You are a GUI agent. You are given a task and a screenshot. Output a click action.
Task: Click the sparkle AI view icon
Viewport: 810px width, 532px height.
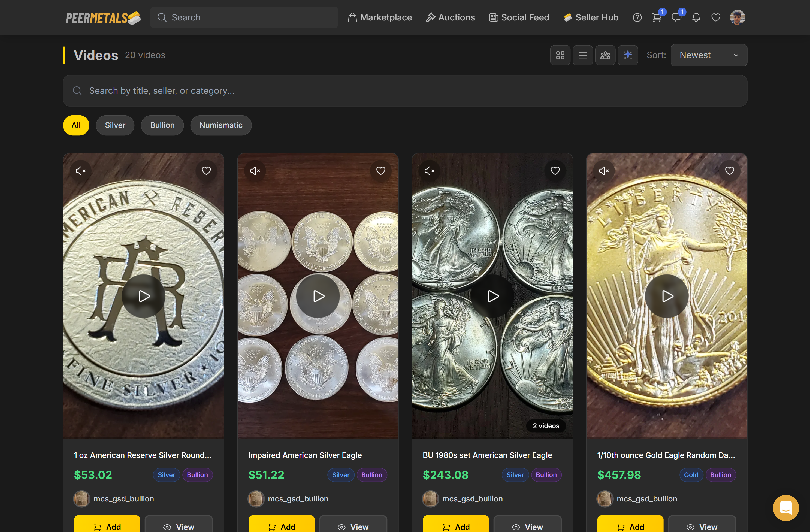(628, 55)
